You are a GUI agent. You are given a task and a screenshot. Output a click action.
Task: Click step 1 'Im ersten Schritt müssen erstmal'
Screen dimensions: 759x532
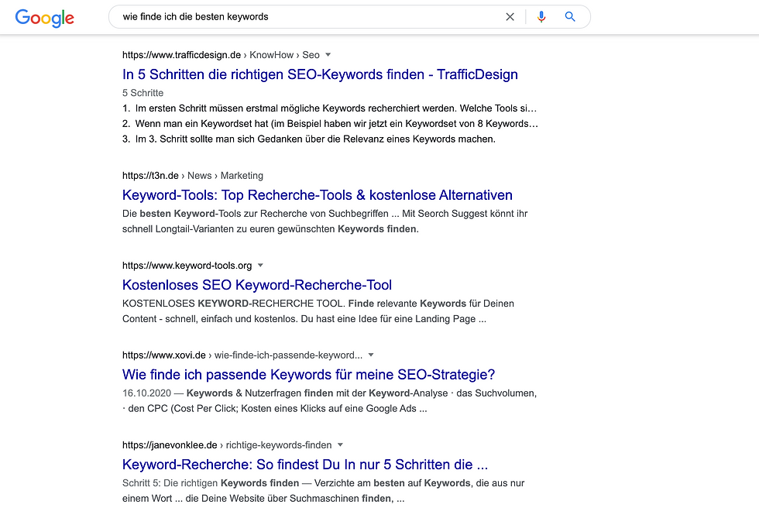[329, 108]
